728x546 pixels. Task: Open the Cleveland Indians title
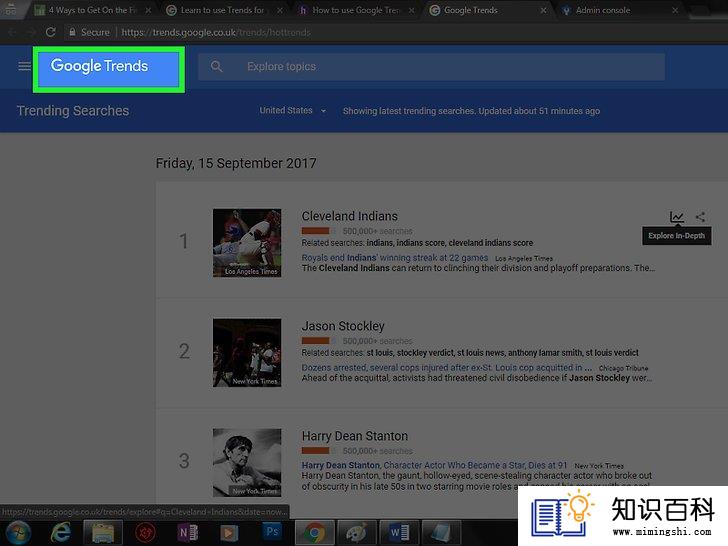(x=350, y=216)
